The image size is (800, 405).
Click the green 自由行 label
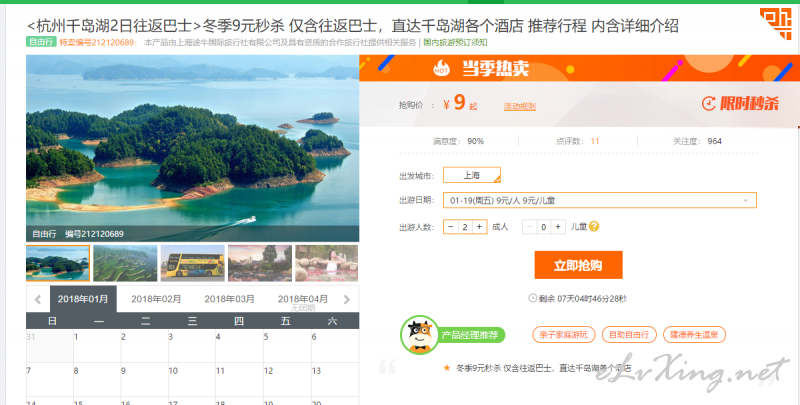click(41, 42)
